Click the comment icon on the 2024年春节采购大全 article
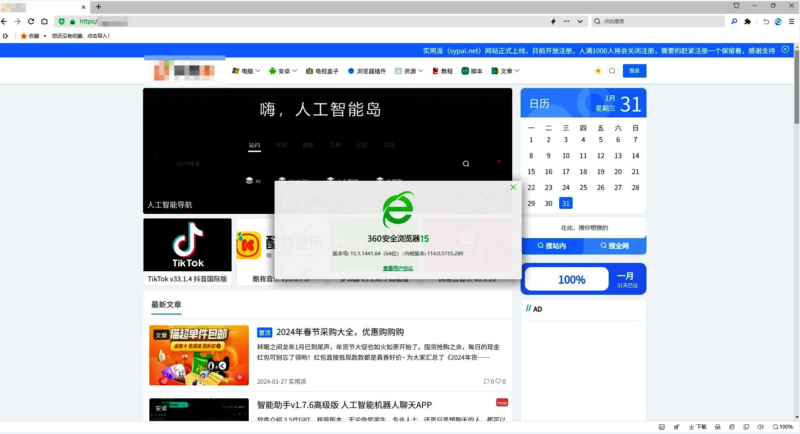 coord(486,381)
